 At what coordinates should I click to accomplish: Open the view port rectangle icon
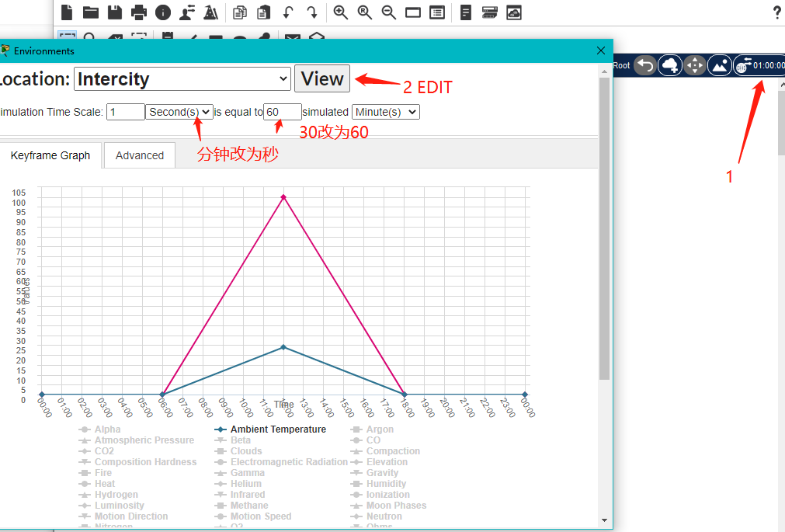click(x=413, y=12)
